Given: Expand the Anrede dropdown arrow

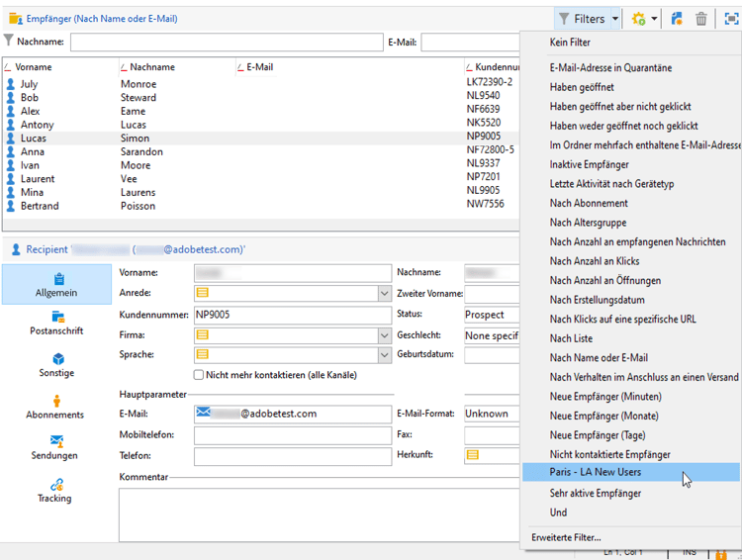Looking at the screenshot, I should pos(384,294).
